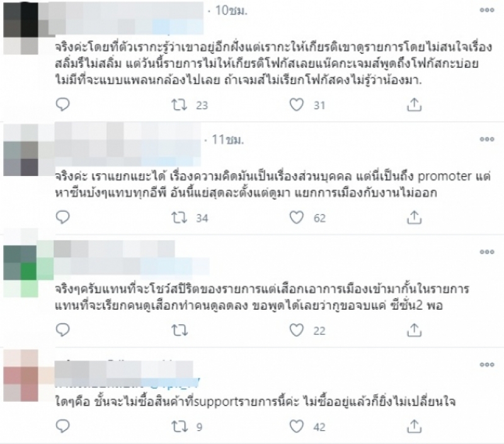Reply to the tweet posted 10 hours ago
The height and width of the screenshot is (444, 504).
pos(62,105)
